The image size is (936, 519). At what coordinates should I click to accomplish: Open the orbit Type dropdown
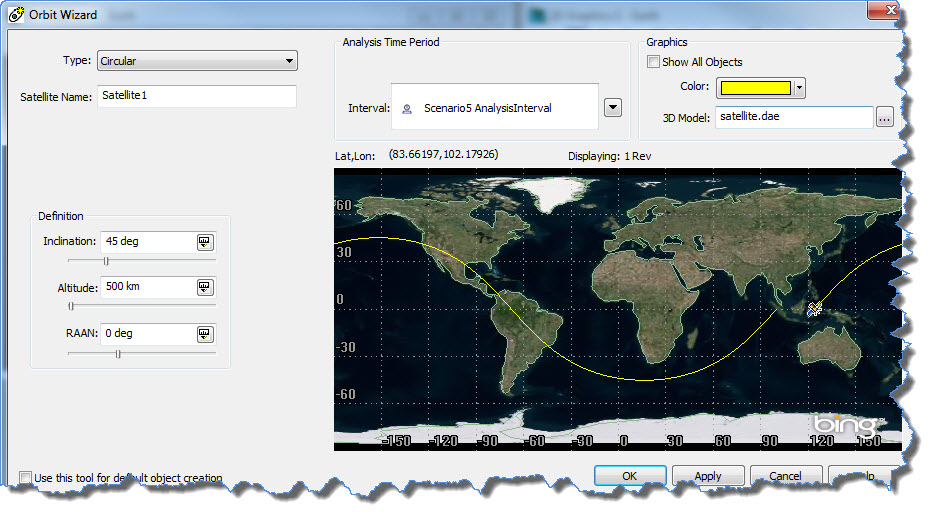197,61
